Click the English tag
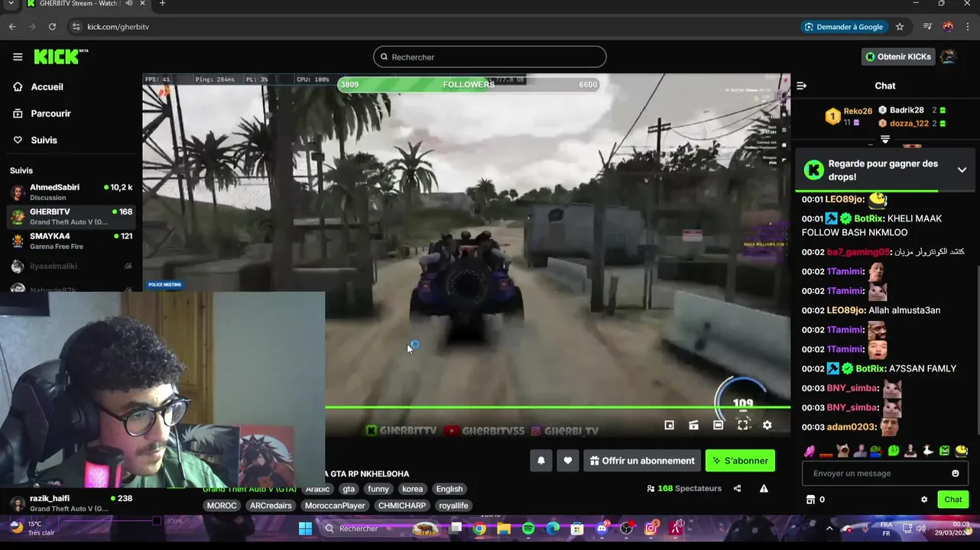The height and width of the screenshot is (550, 980). [449, 489]
